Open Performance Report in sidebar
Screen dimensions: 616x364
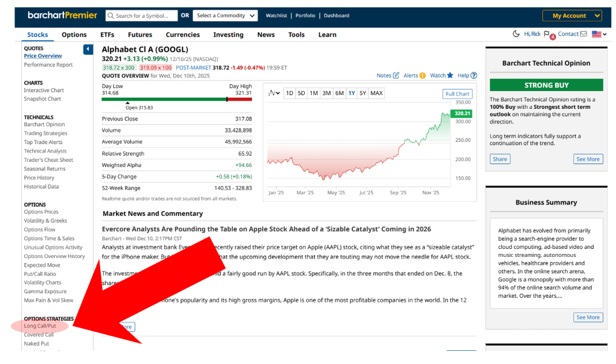click(x=48, y=65)
